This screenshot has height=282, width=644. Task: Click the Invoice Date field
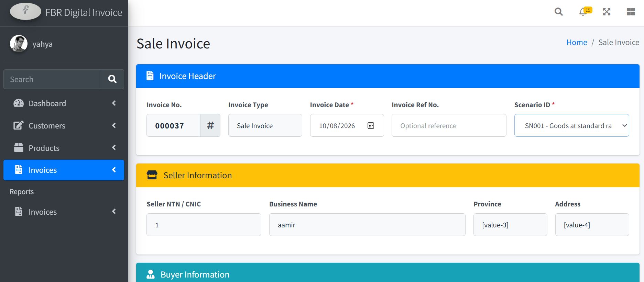(347, 125)
